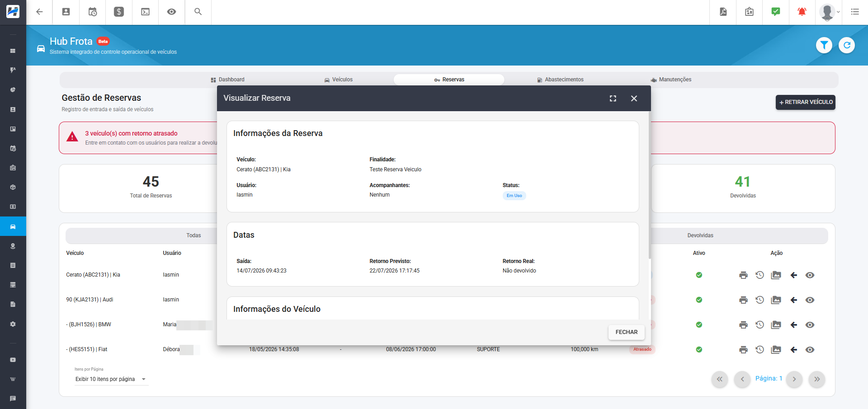Toggle Ativo check for (HES5151) Fiat
Viewport: 868px width, 409px height.
699,349
